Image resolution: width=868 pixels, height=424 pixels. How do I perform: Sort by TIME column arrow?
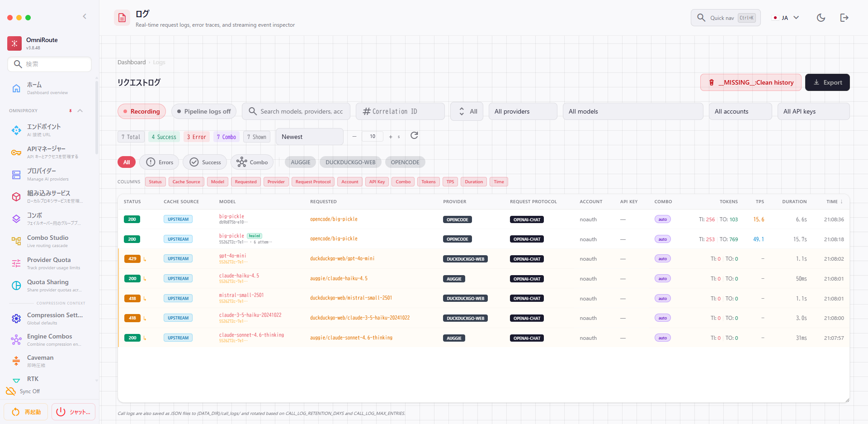tap(841, 202)
